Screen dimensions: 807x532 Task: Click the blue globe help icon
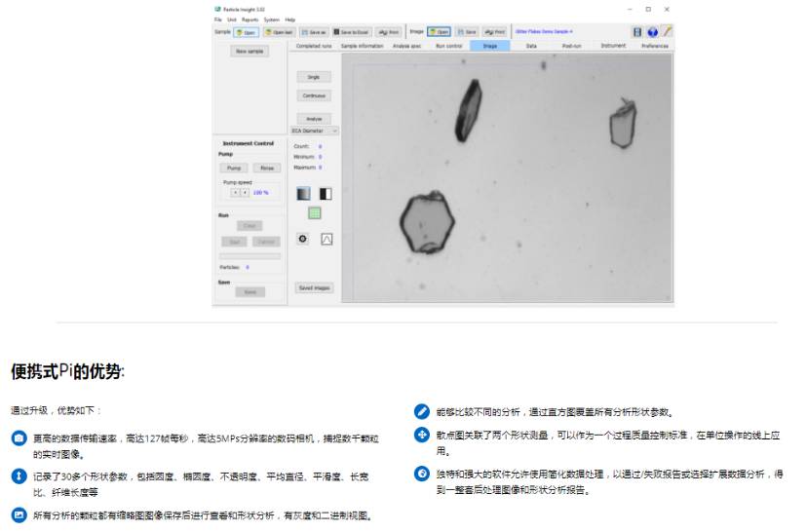[x=652, y=32]
